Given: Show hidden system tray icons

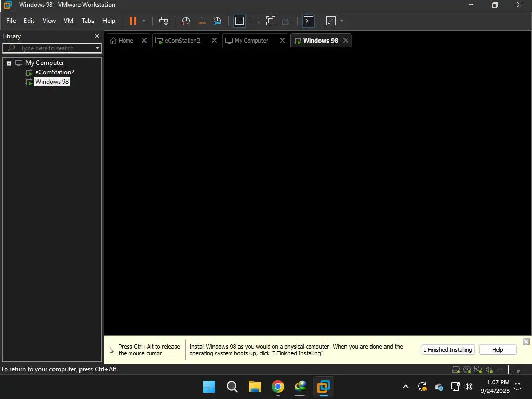Looking at the screenshot, I should (405, 387).
